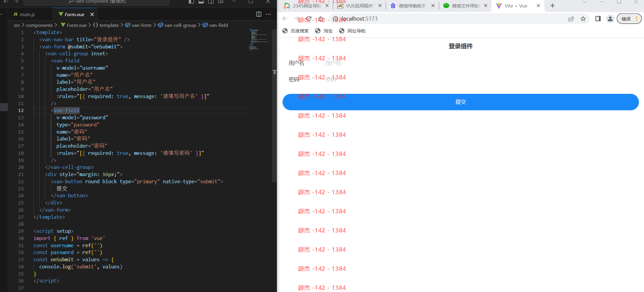644x292 pixels.
Task: Go to the browser home page
Action: (321, 19)
